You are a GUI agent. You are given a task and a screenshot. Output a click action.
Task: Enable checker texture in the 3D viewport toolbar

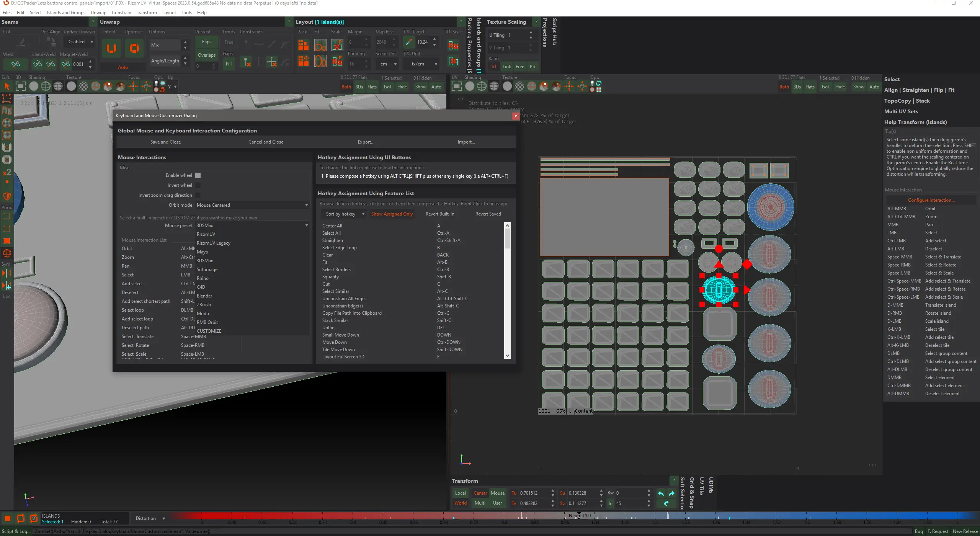(83, 87)
